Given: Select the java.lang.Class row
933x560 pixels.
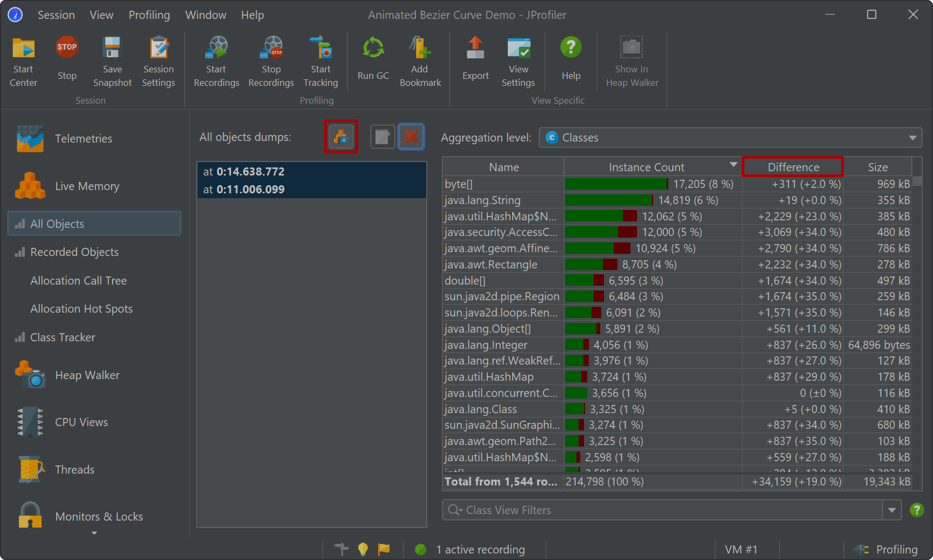Looking at the screenshot, I should click(677, 409).
